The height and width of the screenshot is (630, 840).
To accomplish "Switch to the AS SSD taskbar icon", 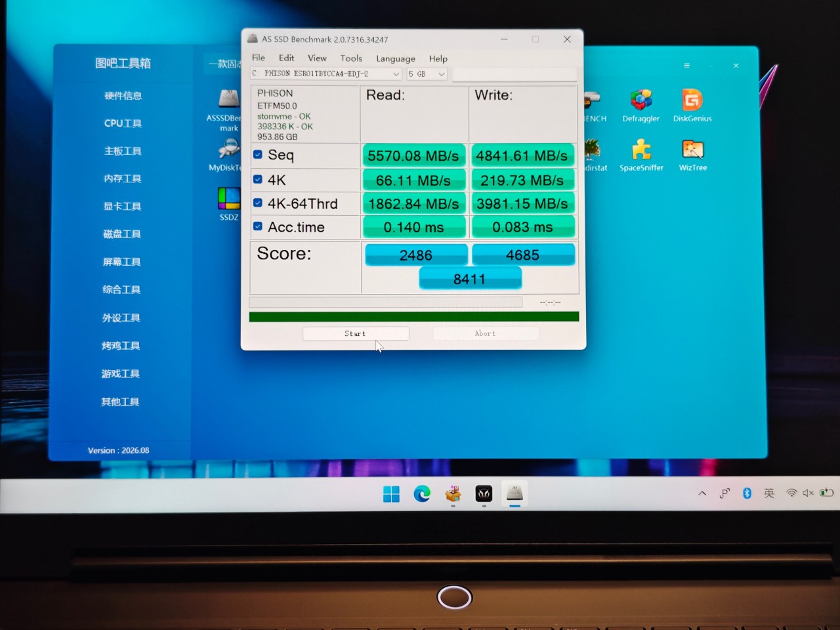I will pyautogui.click(x=514, y=493).
